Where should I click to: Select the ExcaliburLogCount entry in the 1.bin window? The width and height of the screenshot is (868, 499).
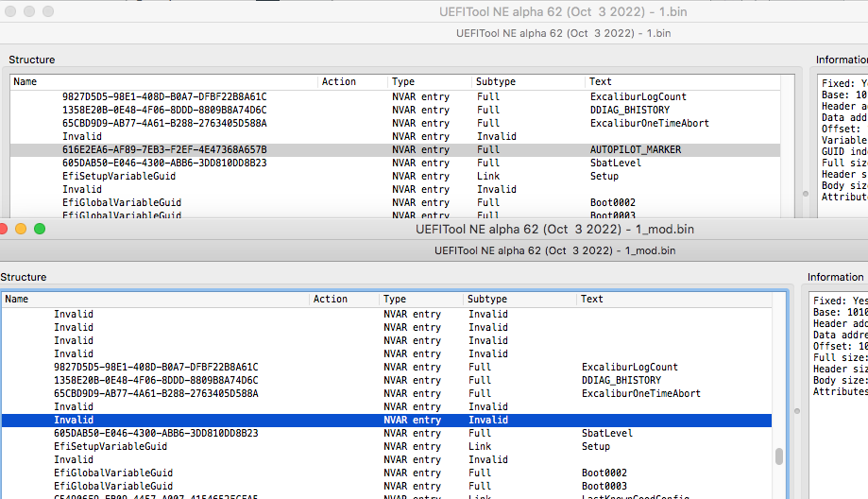(x=395, y=96)
